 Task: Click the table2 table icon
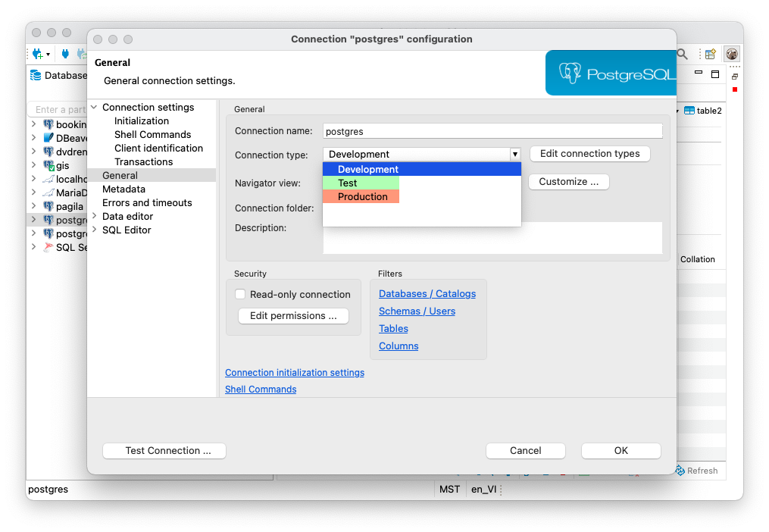689,111
